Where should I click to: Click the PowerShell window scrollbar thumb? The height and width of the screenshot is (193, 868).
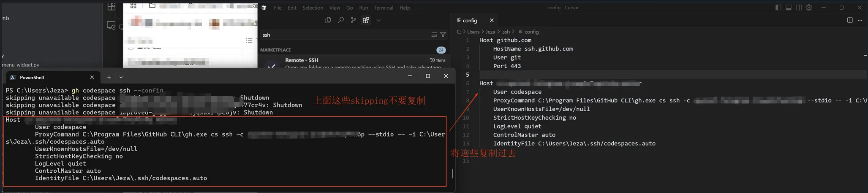click(x=452, y=173)
